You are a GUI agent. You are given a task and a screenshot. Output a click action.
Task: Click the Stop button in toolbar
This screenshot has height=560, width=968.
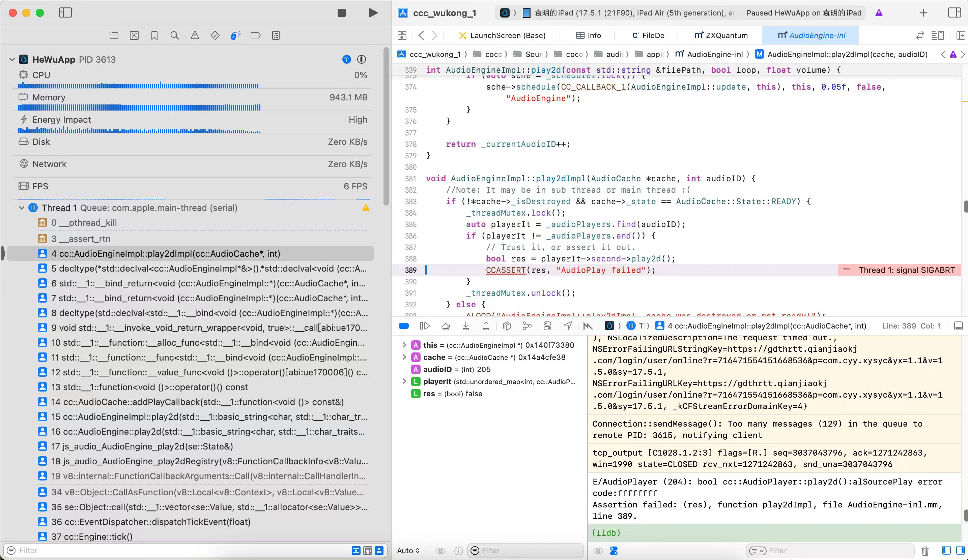click(x=341, y=13)
